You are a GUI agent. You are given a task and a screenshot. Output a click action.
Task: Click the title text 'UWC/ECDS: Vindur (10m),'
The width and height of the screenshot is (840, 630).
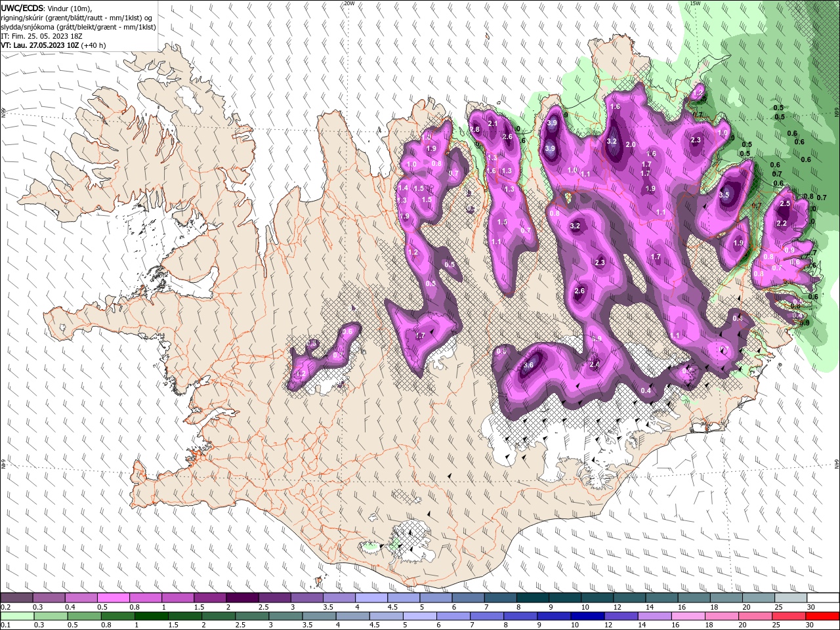pyautogui.click(x=47, y=9)
